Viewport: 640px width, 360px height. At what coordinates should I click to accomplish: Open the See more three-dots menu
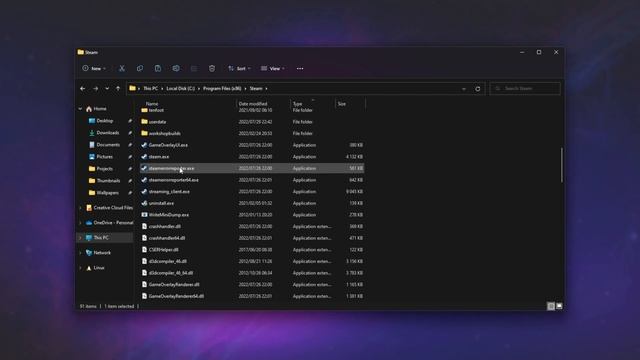point(300,69)
